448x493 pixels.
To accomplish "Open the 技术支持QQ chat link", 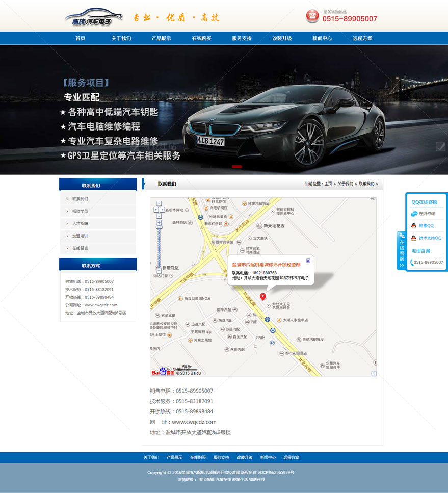I will click(430, 238).
